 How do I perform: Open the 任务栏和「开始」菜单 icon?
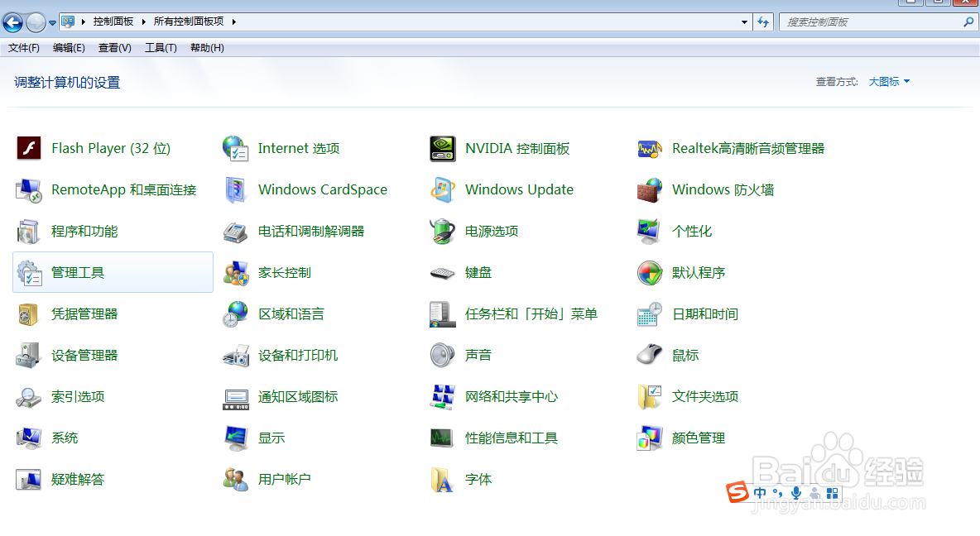point(443,314)
